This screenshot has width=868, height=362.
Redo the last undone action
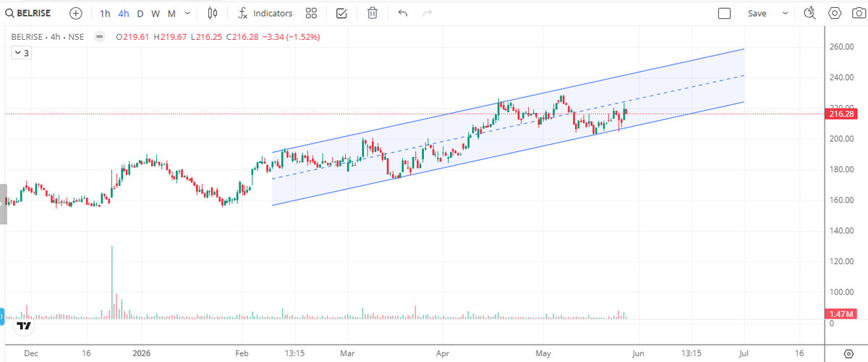[x=427, y=13]
